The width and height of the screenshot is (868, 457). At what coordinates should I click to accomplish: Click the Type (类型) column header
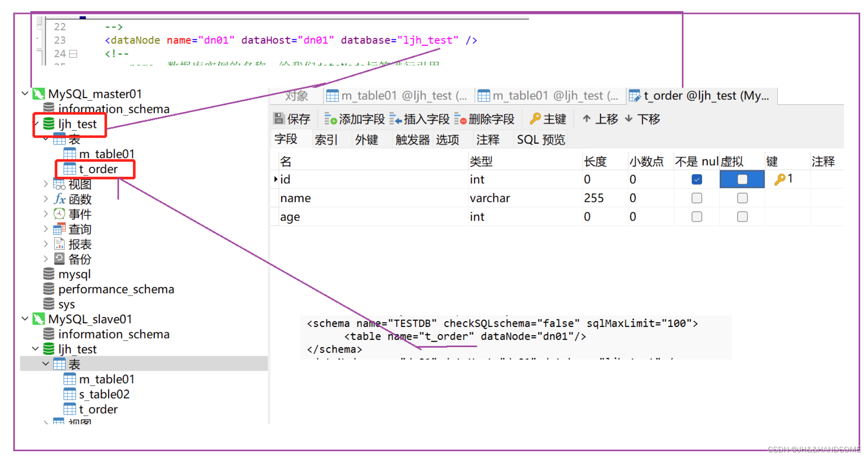pyautogui.click(x=525, y=161)
